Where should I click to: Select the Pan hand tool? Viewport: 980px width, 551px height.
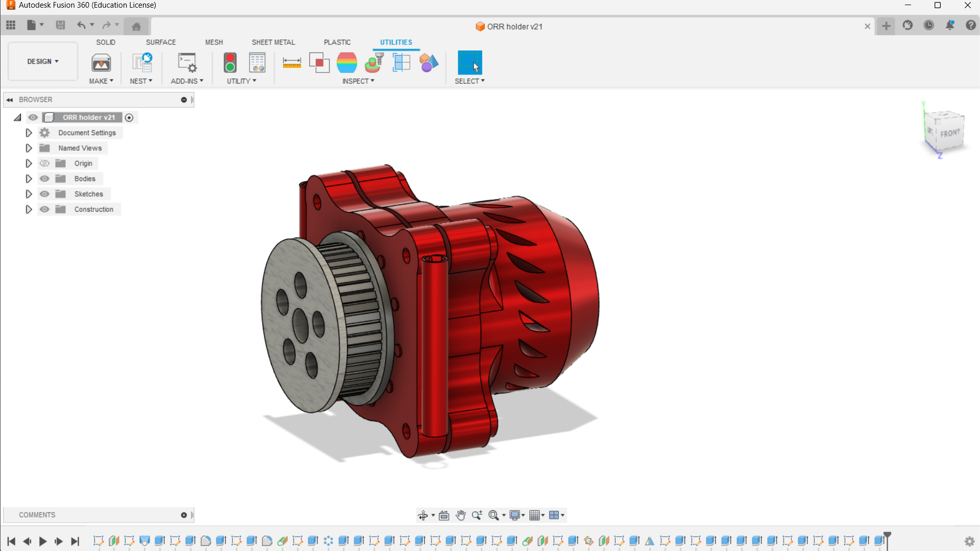[460, 515]
